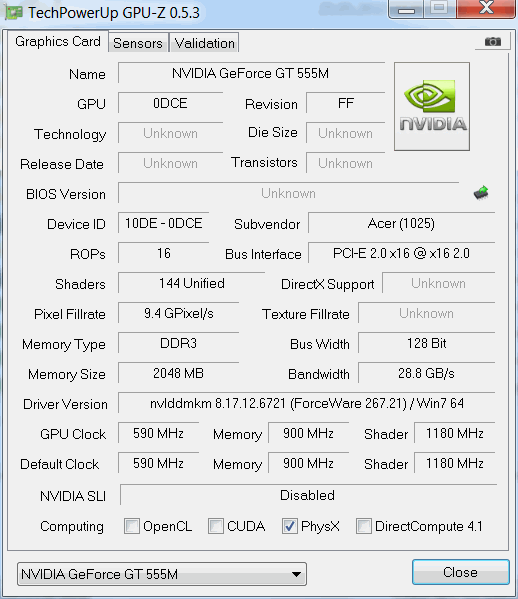Click the Subvendor field Acer (1025)

coord(401,223)
